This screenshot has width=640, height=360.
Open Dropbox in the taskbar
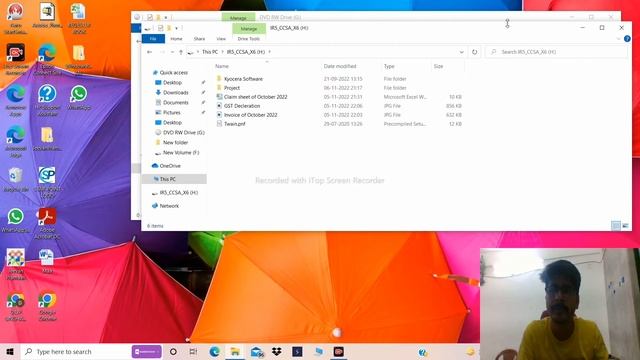click(277, 351)
